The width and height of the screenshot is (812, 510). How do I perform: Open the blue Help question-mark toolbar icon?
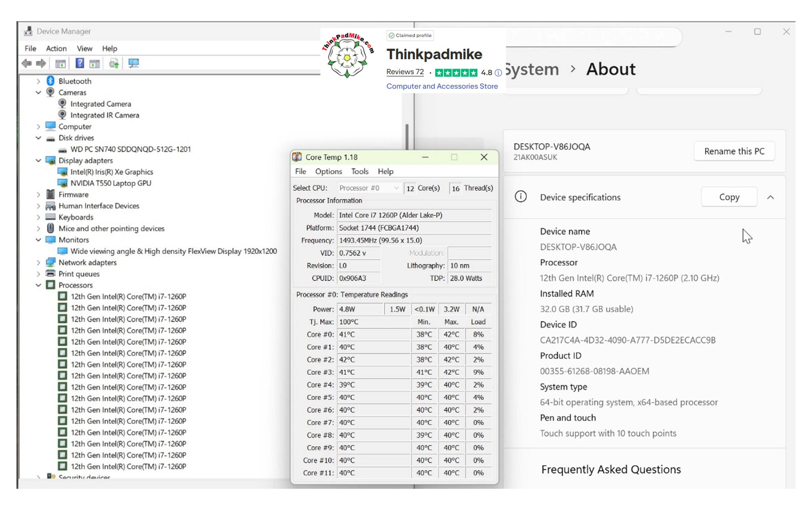pyautogui.click(x=80, y=63)
